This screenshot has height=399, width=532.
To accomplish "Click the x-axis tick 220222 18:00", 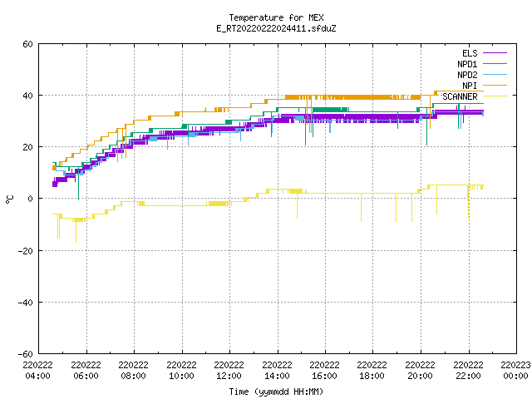I will (x=372, y=371).
